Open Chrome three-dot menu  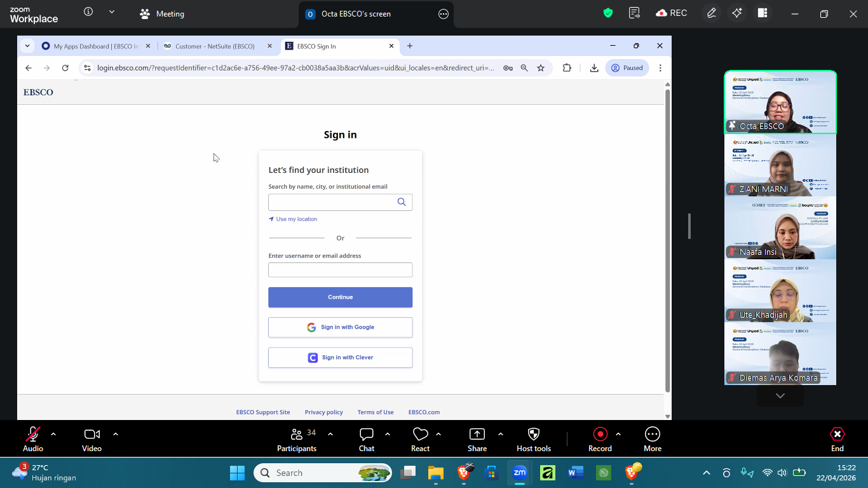[660, 68]
